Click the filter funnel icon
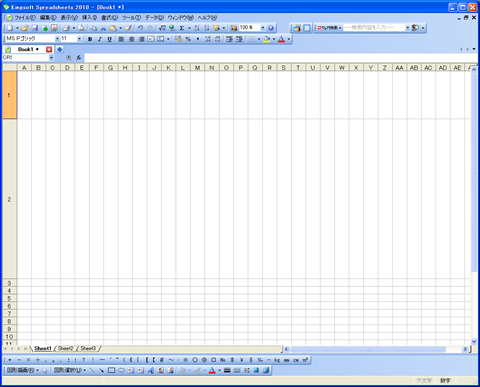 pyautogui.click(x=216, y=28)
